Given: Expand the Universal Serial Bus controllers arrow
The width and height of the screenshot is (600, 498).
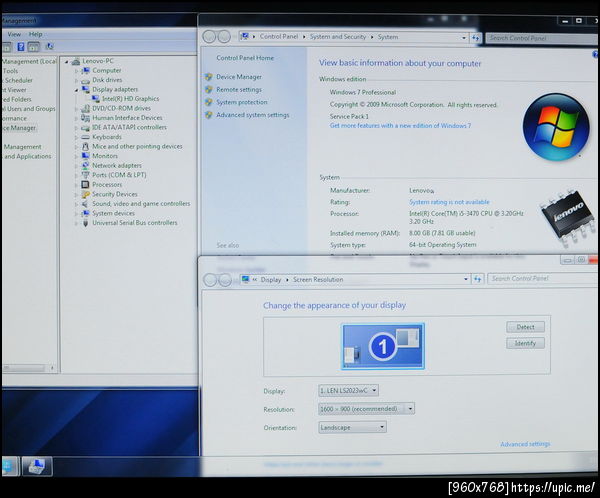Looking at the screenshot, I should [x=76, y=223].
